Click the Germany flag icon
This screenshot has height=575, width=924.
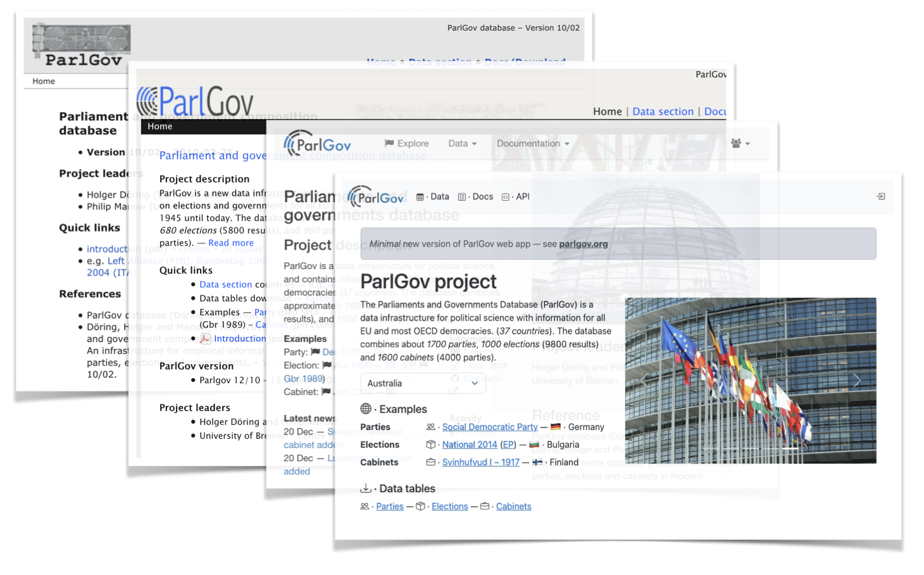point(556,427)
